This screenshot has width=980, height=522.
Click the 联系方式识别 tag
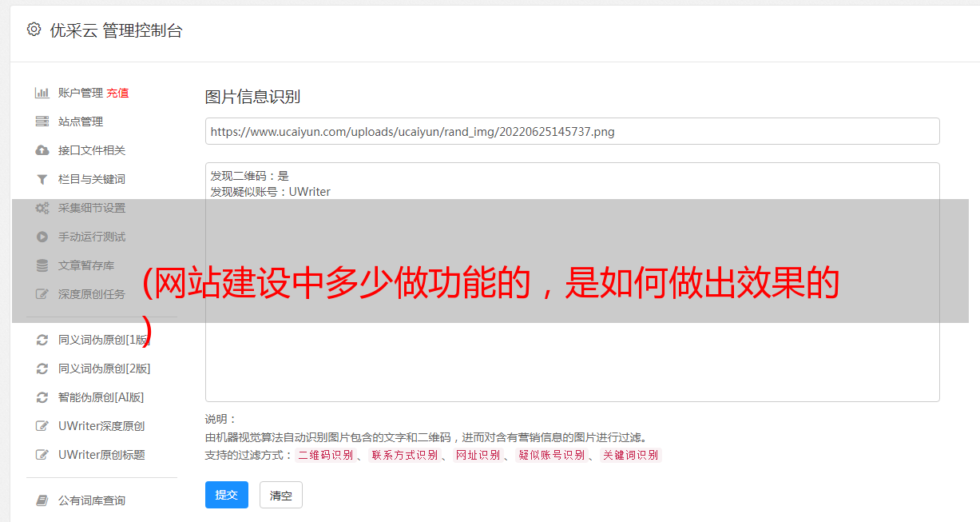click(x=404, y=455)
